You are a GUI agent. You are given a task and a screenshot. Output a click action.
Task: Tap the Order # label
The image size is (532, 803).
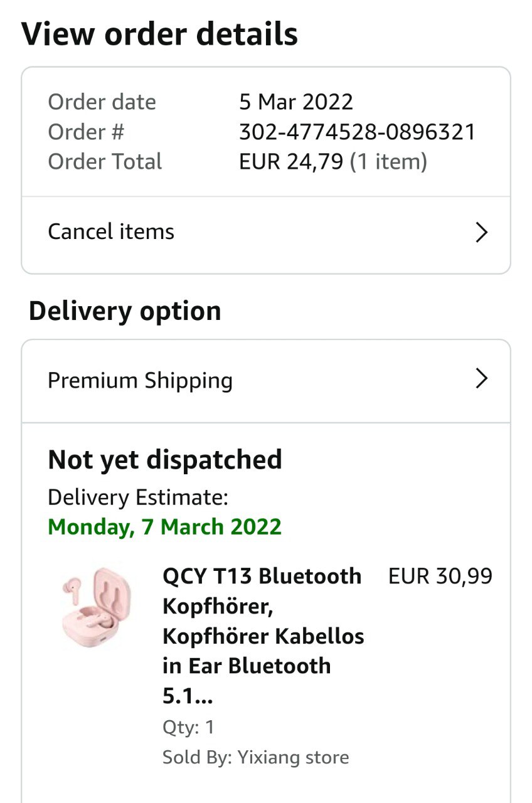click(86, 132)
